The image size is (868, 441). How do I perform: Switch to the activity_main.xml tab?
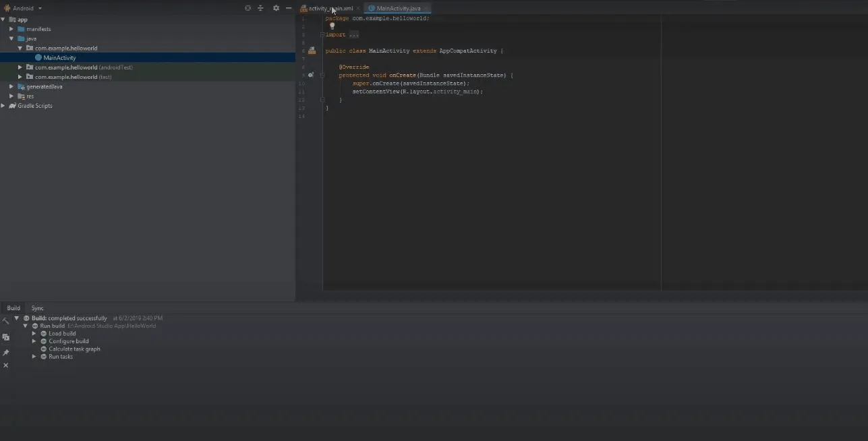(330, 9)
